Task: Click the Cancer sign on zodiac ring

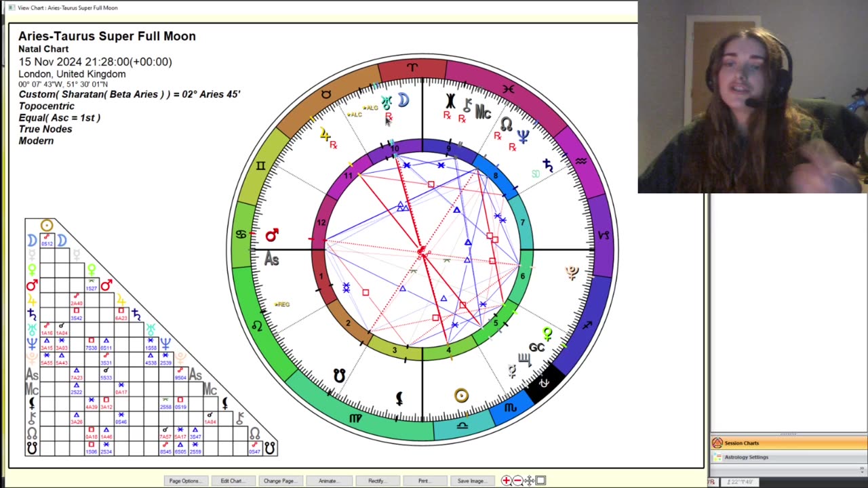Action: 241,235
